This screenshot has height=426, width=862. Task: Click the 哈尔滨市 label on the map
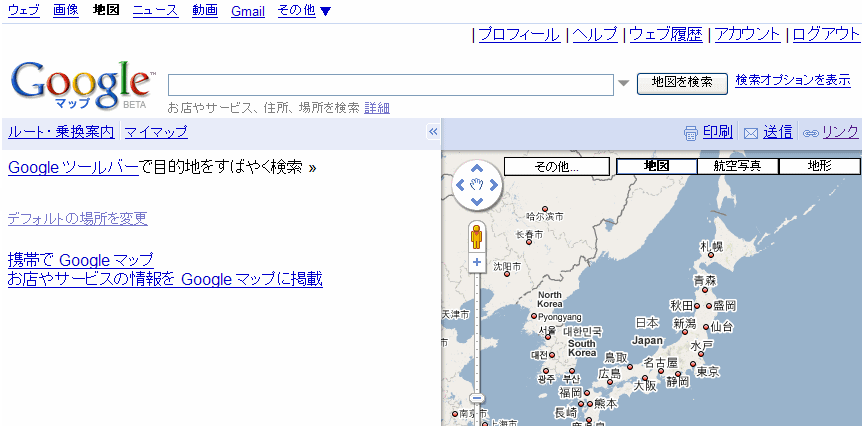545,217
